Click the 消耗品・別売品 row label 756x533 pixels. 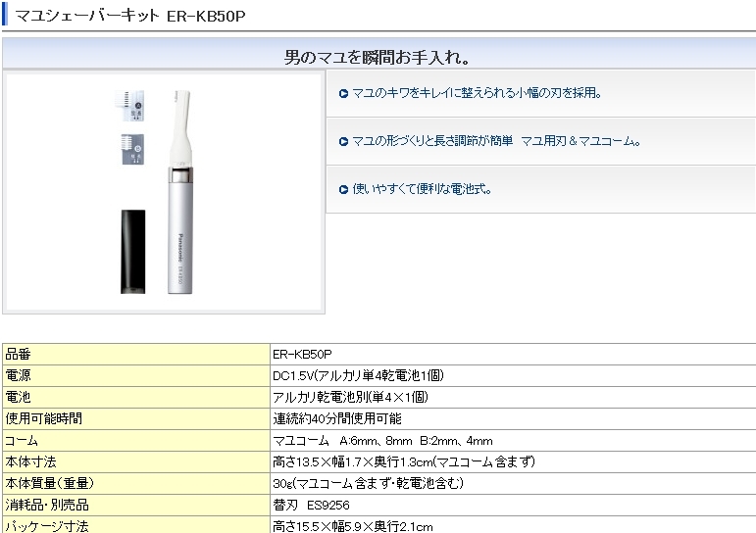[47, 505]
